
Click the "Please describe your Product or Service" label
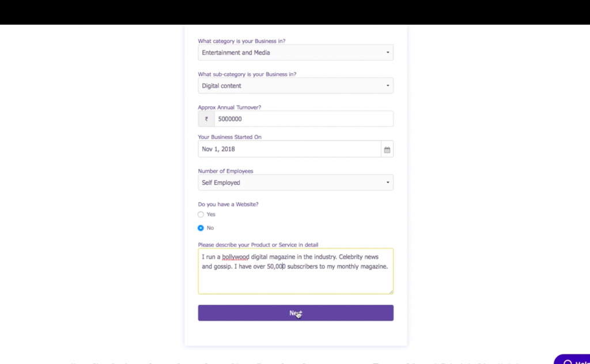258,245
